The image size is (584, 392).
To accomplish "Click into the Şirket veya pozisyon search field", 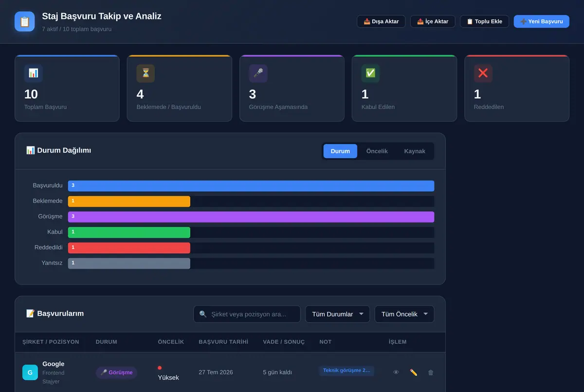I will click(247, 314).
